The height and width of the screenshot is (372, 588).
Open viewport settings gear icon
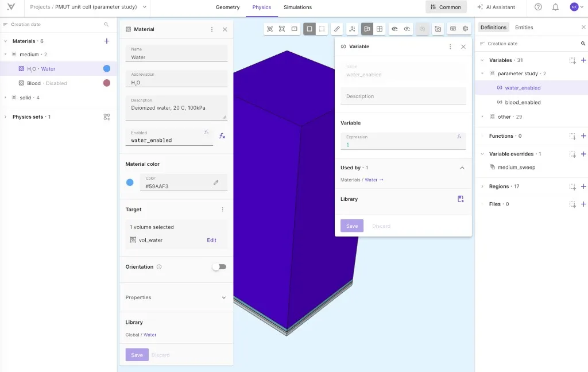465,29
